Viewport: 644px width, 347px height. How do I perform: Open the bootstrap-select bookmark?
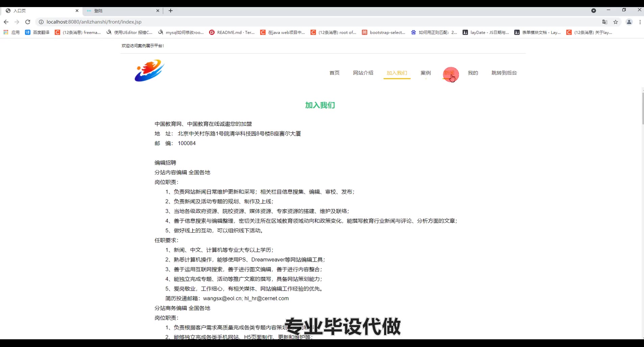pyautogui.click(x=383, y=32)
